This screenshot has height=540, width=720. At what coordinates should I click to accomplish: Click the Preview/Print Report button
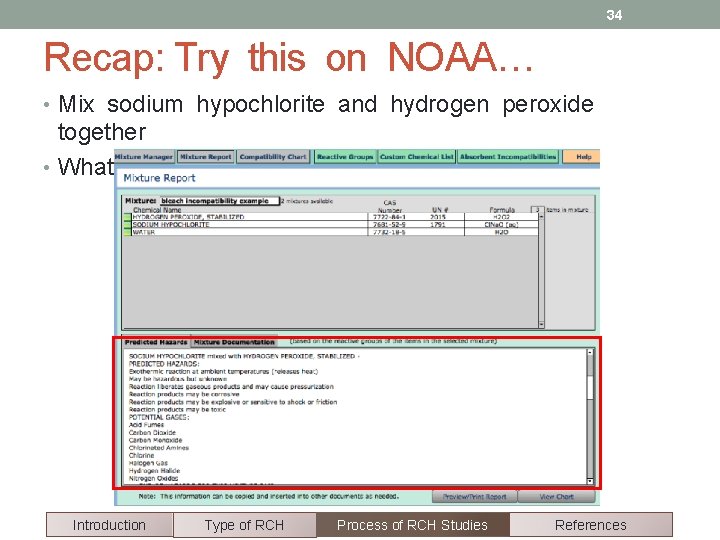(x=474, y=497)
